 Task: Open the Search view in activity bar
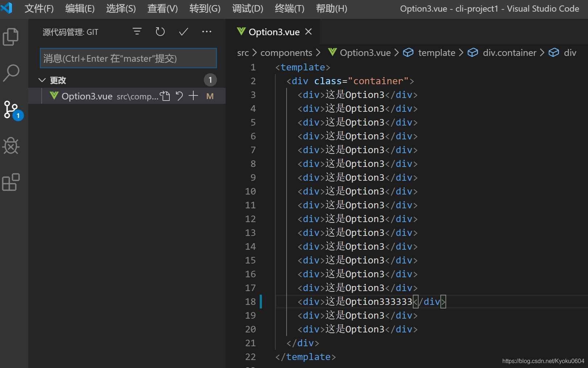(x=11, y=73)
